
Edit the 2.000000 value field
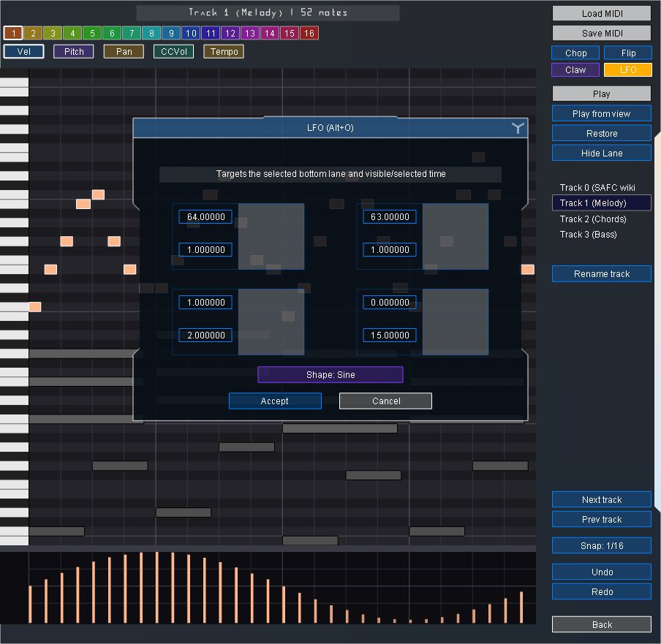coord(205,336)
